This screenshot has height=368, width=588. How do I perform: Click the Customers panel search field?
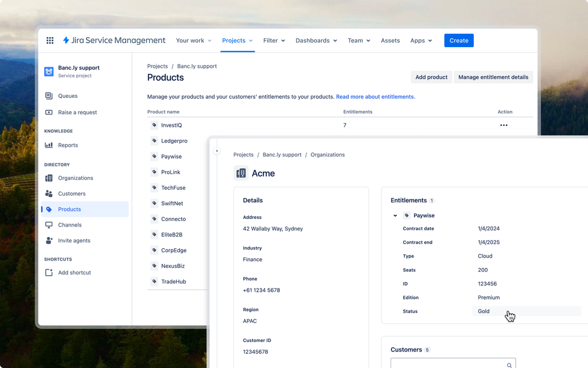(452, 363)
